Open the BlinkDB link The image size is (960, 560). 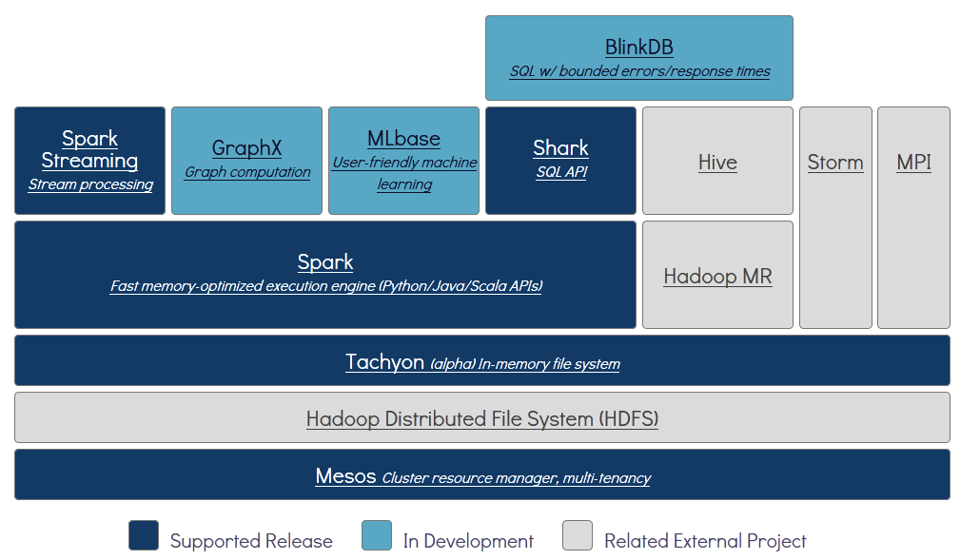pyautogui.click(x=638, y=48)
